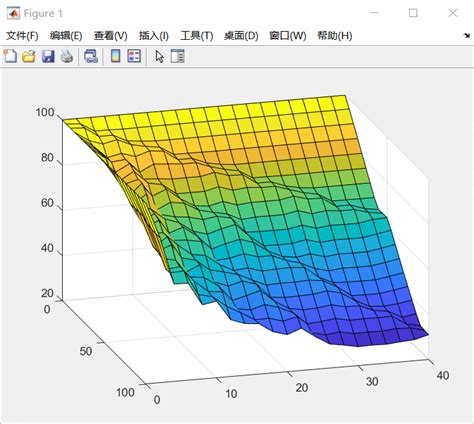Open the 文件(F) menu
The width and height of the screenshot is (474, 424).
tap(22, 36)
